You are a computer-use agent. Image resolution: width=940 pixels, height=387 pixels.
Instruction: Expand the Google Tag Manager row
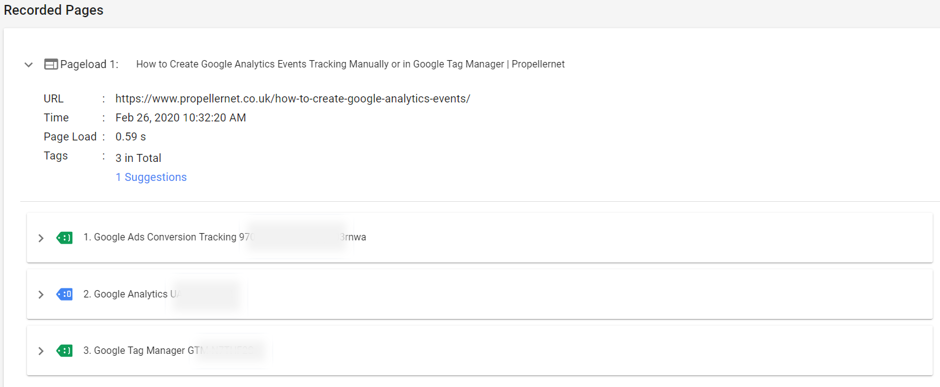click(41, 351)
